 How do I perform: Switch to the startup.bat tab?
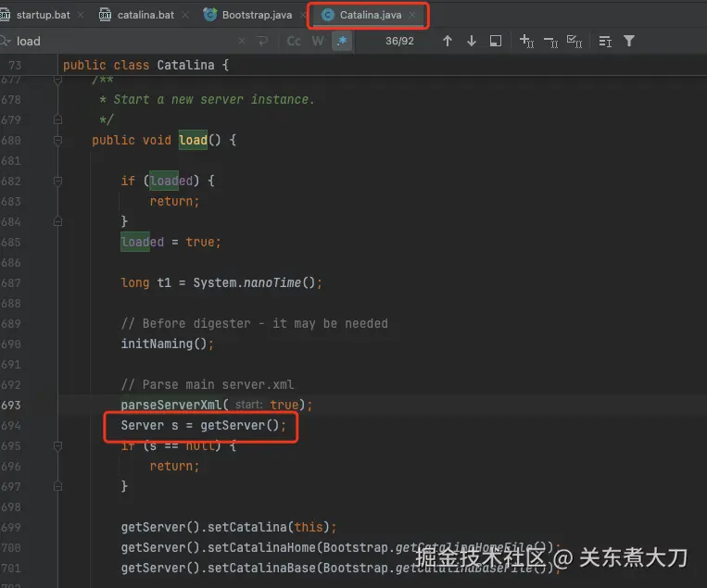tap(44, 15)
